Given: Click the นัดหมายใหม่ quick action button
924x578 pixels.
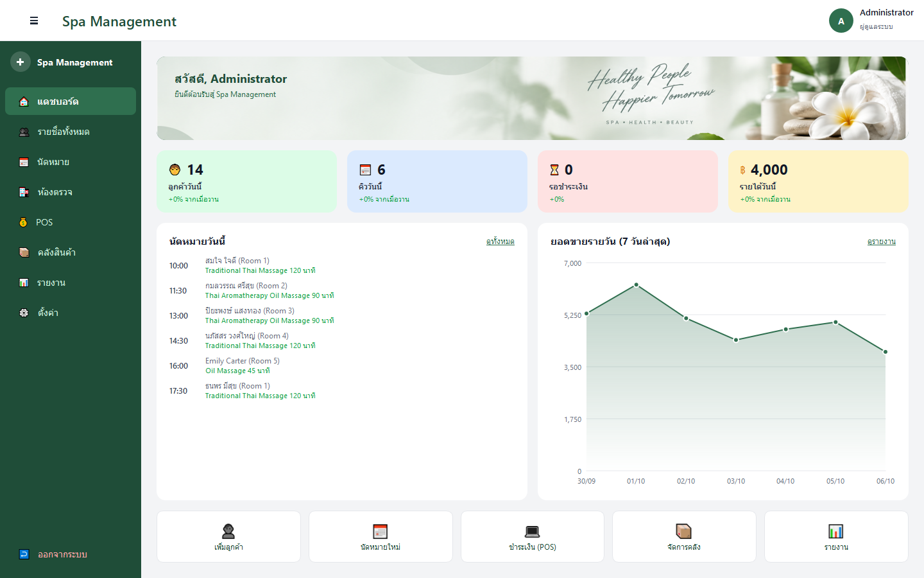Looking at the screenshot, I should pyautogui.click(x=381, y=536).
